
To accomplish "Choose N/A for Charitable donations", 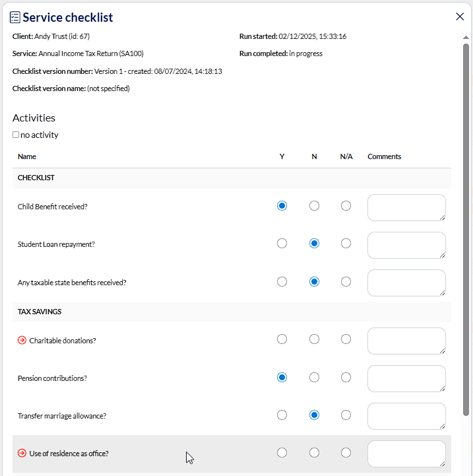I will [346, 339].
